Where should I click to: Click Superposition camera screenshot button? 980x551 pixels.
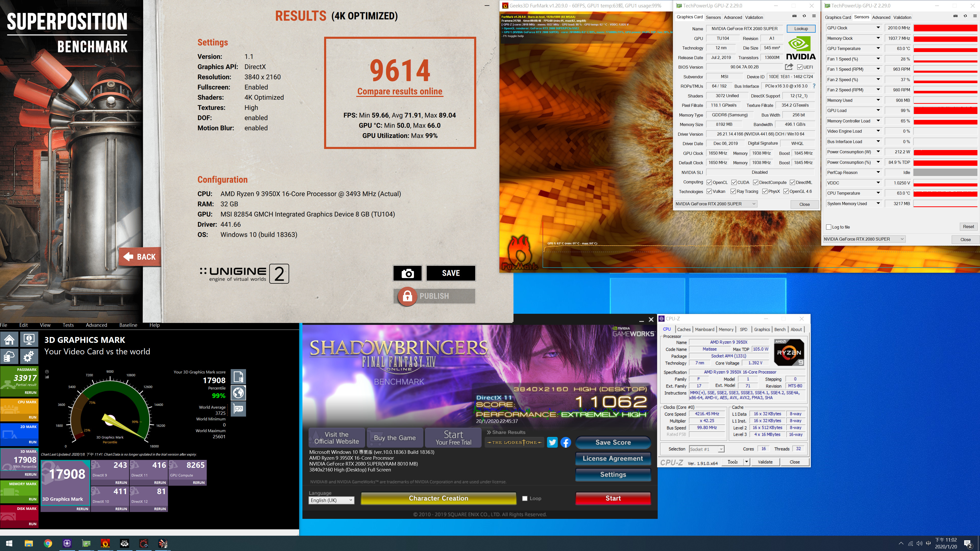(408, 273)
